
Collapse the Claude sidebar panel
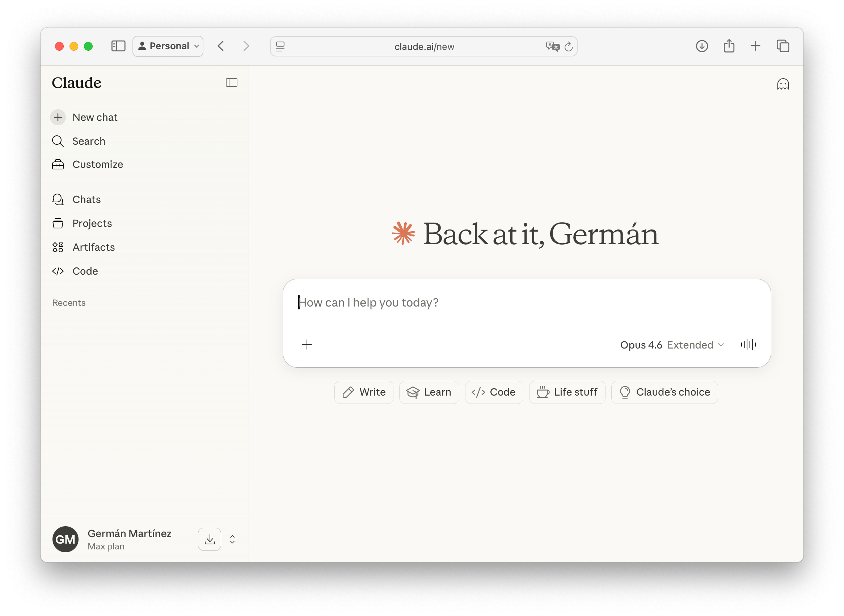232,83
